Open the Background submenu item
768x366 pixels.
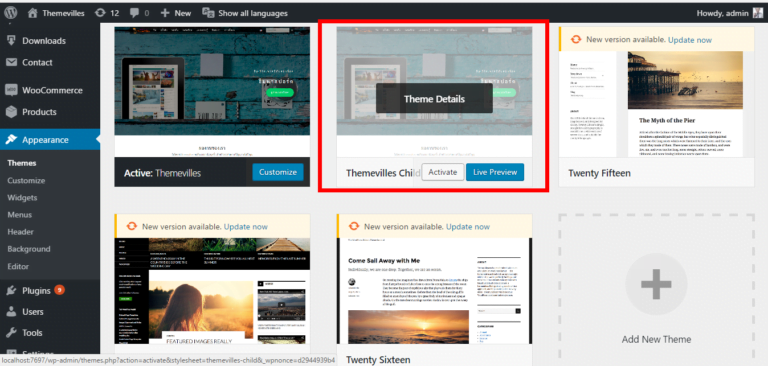tap(28, 249)
